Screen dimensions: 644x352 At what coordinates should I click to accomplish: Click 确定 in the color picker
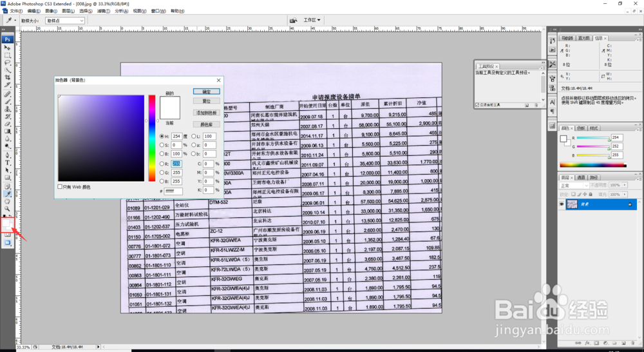tap(207, 92)
